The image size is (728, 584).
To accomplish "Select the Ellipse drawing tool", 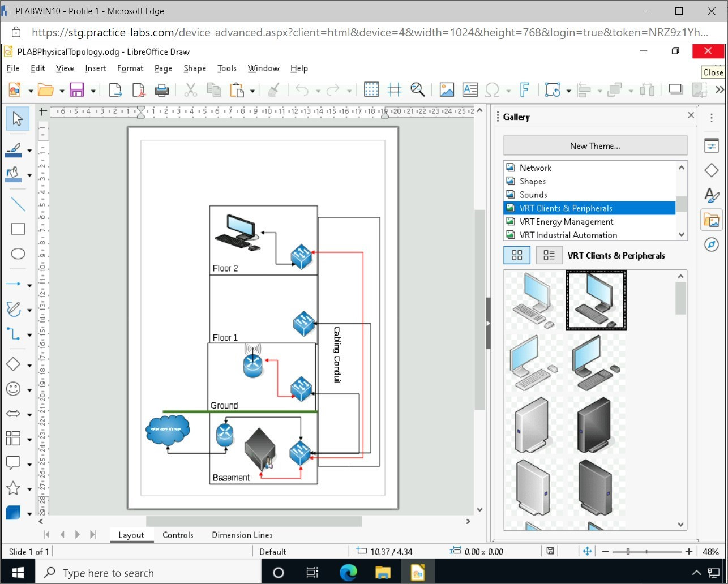I will point(18,254).
